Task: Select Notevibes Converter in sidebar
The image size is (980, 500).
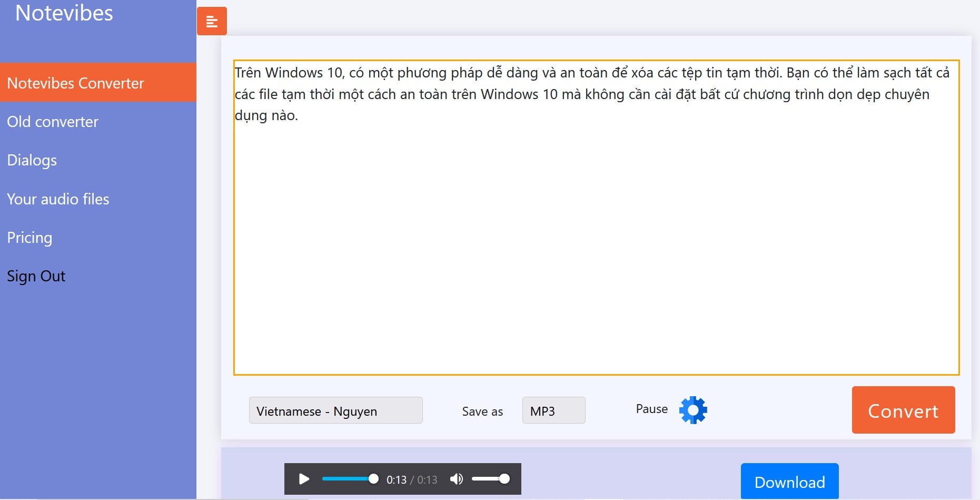Action: pyautogui.click(x=98, y=83)
